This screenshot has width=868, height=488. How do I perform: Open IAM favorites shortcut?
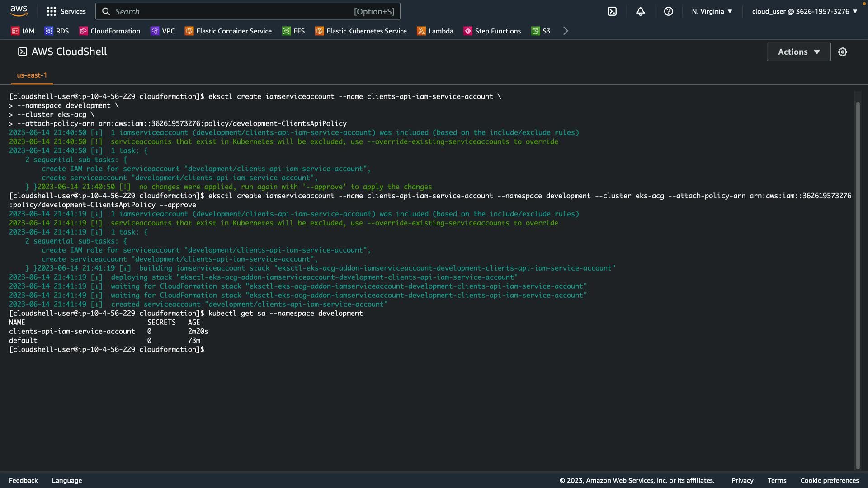23,31
